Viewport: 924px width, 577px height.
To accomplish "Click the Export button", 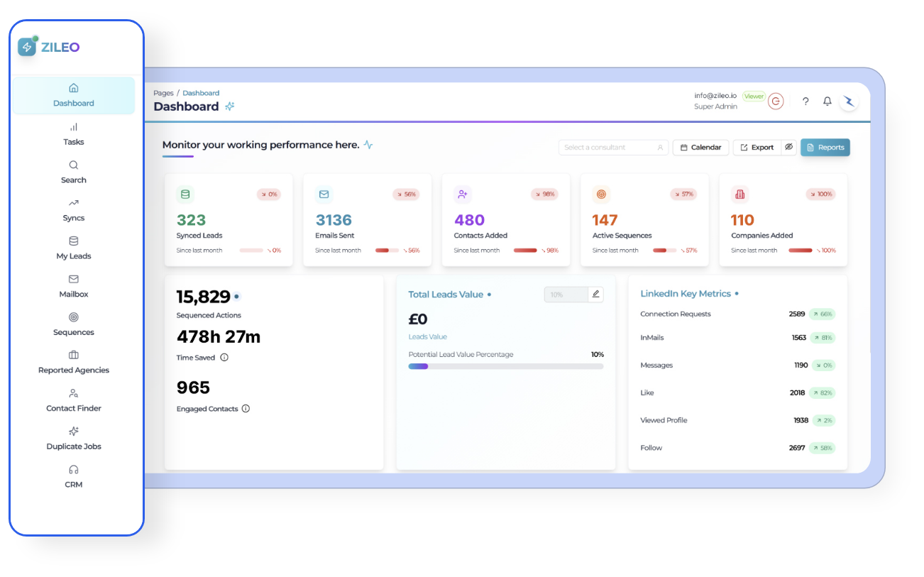I will [x=757, y=147].
